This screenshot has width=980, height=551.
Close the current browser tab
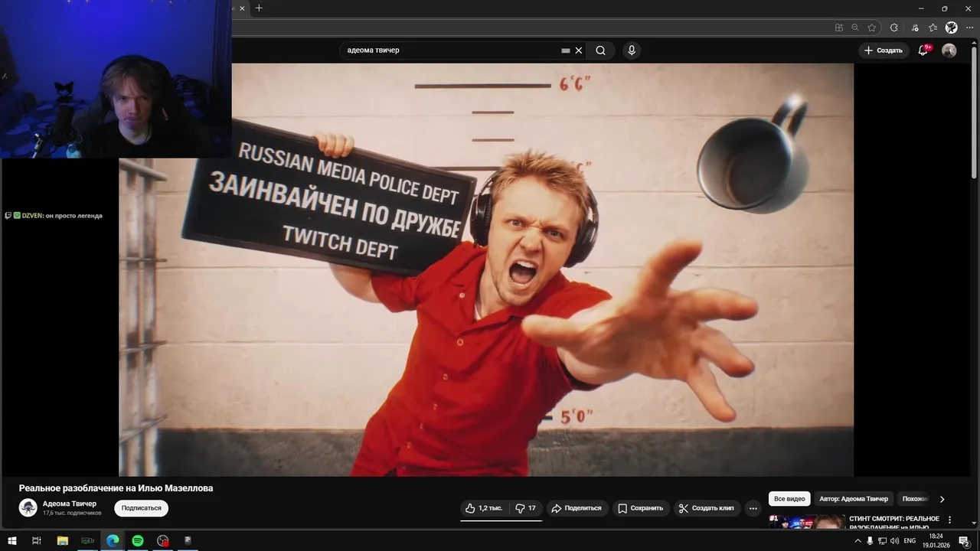243,8
